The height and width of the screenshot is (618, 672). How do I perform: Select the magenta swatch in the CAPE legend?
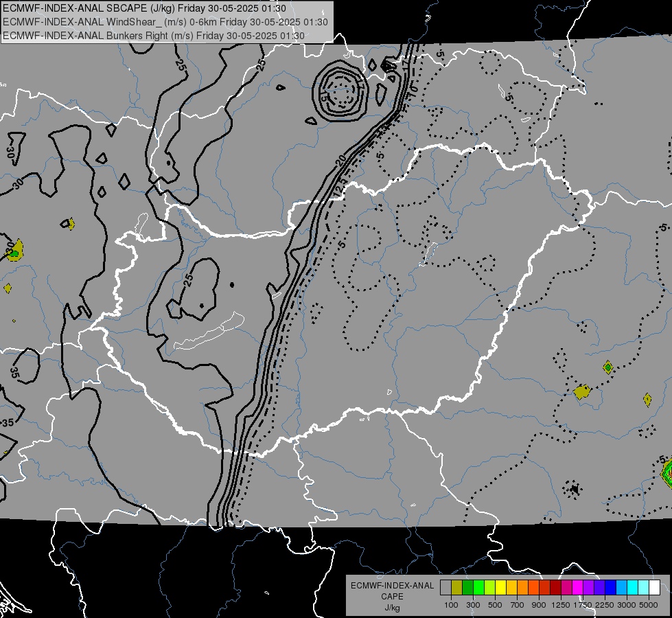point(578,587)
